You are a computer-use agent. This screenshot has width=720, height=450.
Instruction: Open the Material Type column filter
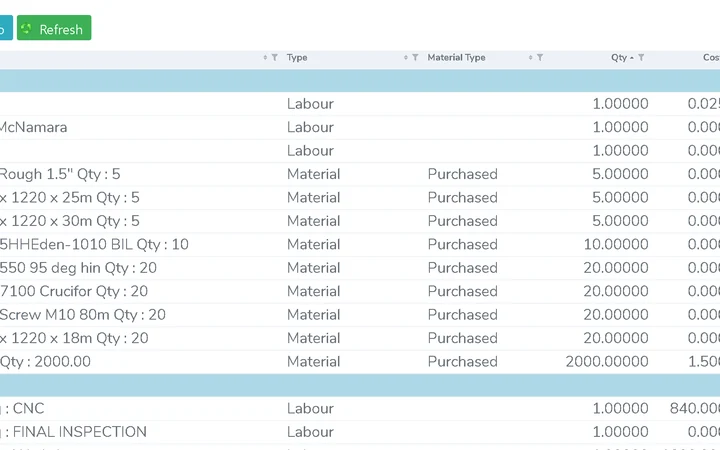540,57
